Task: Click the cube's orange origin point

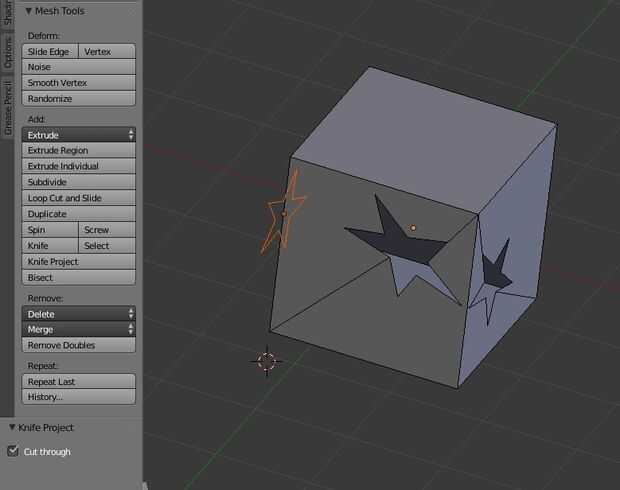Action: (x=413, y=228)
